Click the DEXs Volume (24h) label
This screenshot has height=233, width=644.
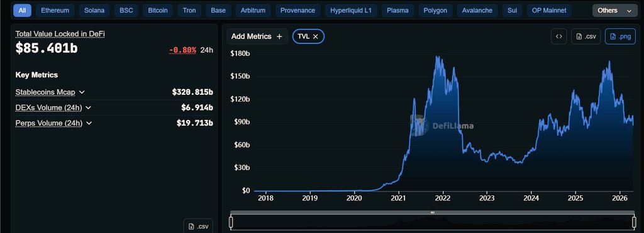click(49, 108)
